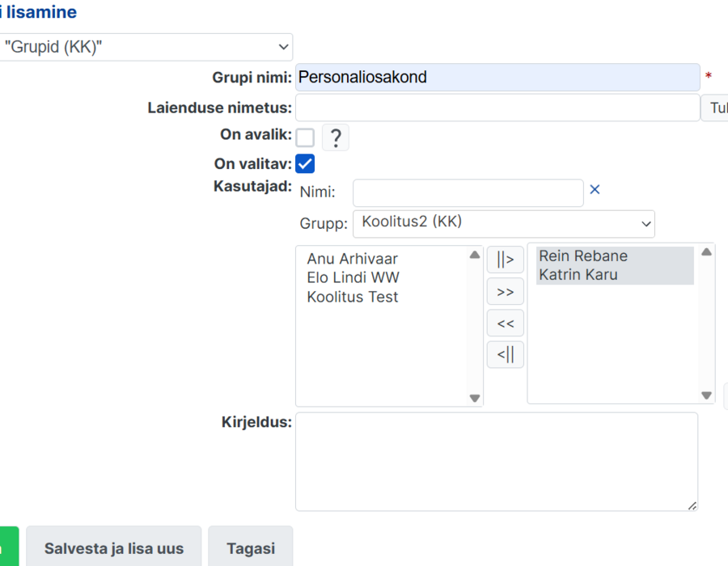Select Koolitus Test in the users list

[353, 297]
